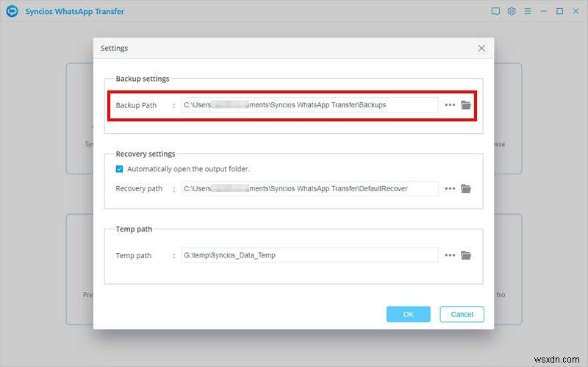The height and width of the screenshot is (367, 588).
Task: Browse for Temp path with ellipsis button
Action: pyautogui.click(x=450, y=255)
